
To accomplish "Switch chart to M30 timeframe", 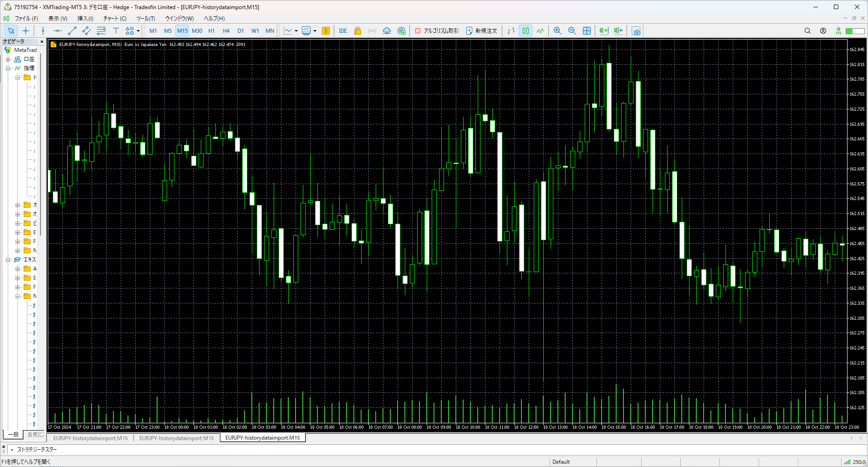I will point(197,31).
